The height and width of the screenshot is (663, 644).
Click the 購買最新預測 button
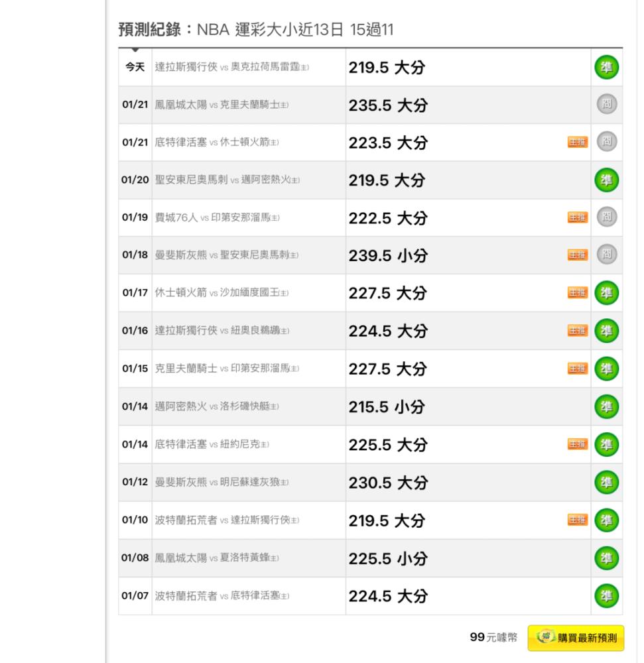(x=576, y=638)
